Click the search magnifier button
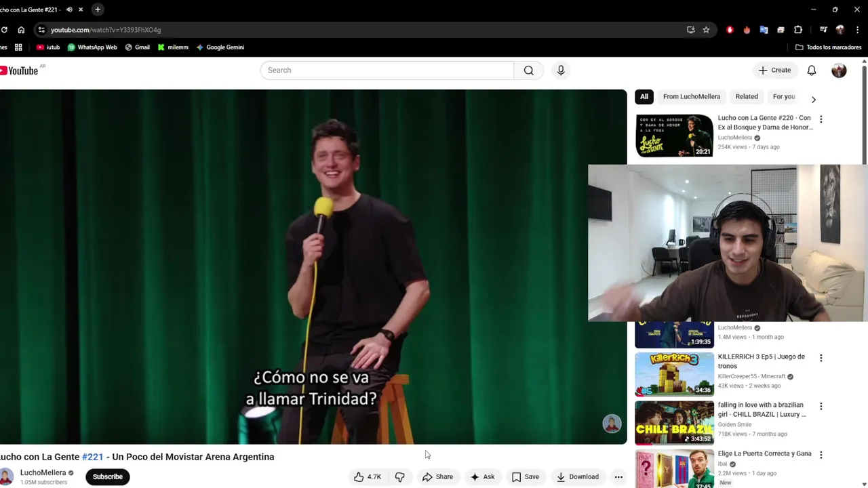The height and width of the screenshot is (488, 868). 528,70
